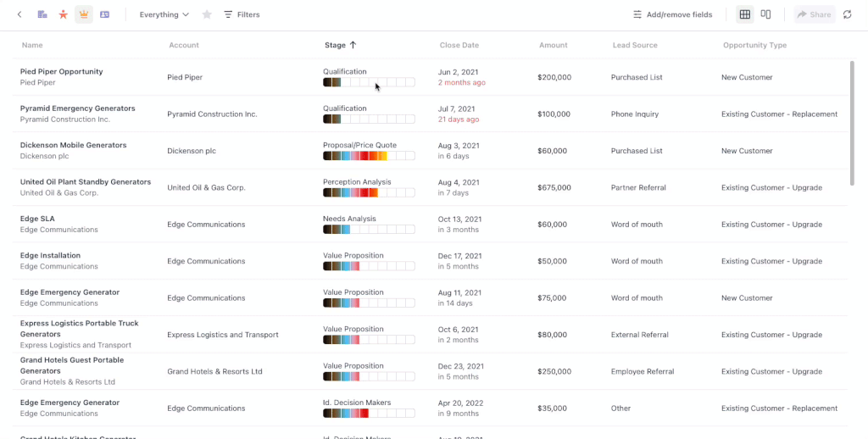Viewport: 868px width, 439px height.
Task: Open Pied Piper Opportunity record
Action: (61, 71)
